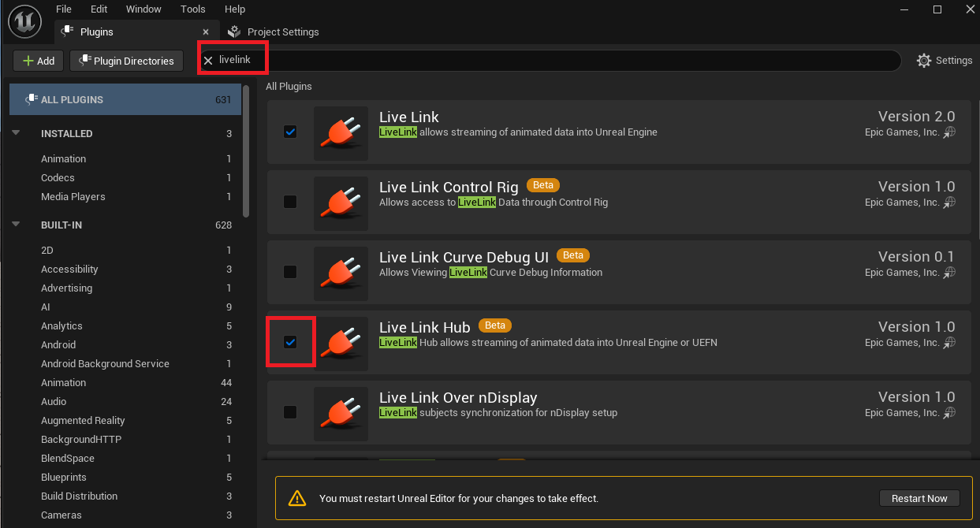The height and width of the screenshot is (528, 980).
Task: Click the category list scrollbar
Action: (x=247, y=151)
